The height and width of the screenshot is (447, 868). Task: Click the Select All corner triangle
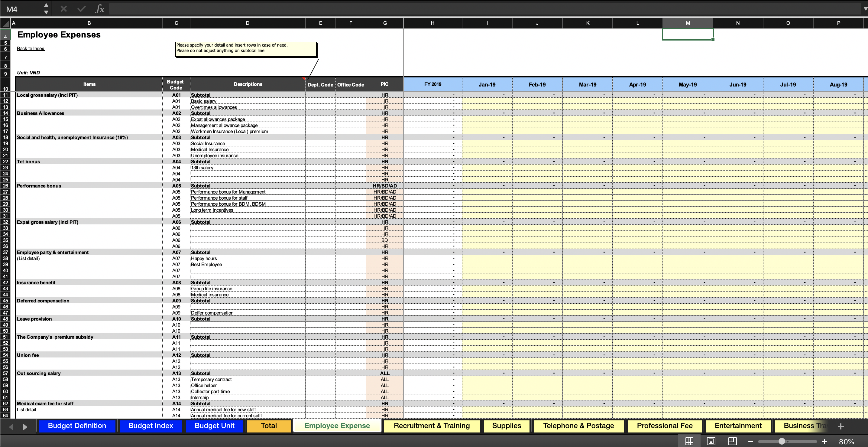[5, 23]
